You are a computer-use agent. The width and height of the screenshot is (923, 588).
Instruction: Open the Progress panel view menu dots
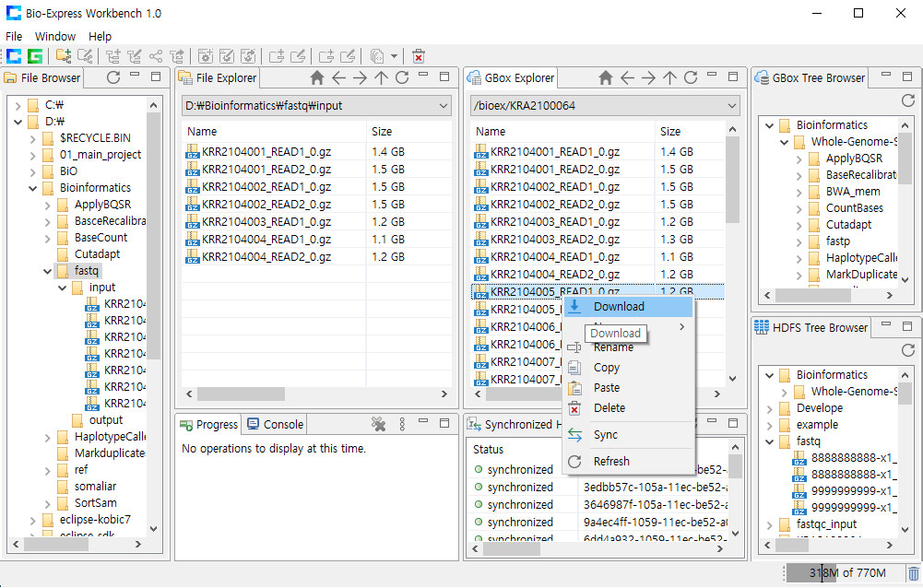point(402,424)
